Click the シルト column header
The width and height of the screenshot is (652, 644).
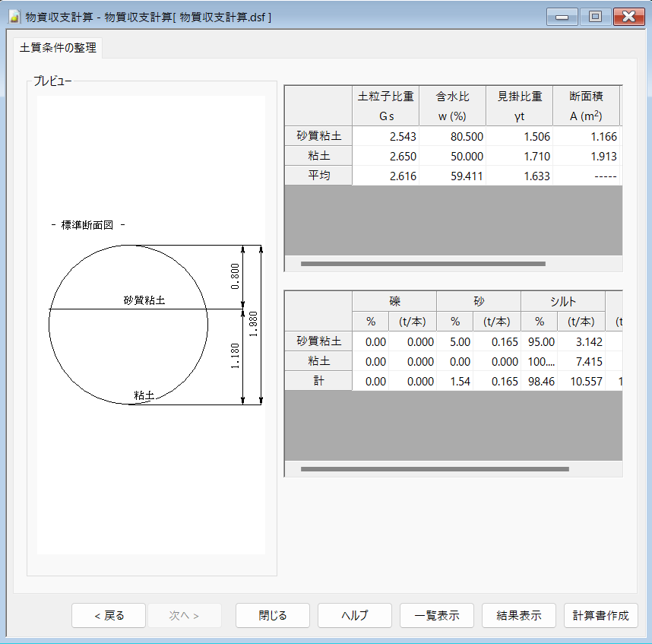click(563, 301)
